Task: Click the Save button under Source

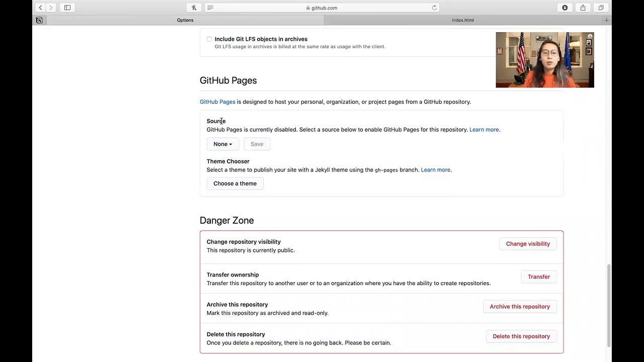Action: coord(257,144)
